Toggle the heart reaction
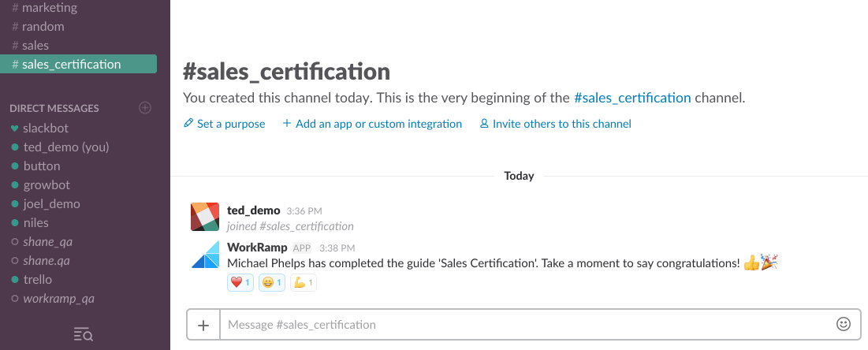The image size is (868, 350). (x=240, y=282)
